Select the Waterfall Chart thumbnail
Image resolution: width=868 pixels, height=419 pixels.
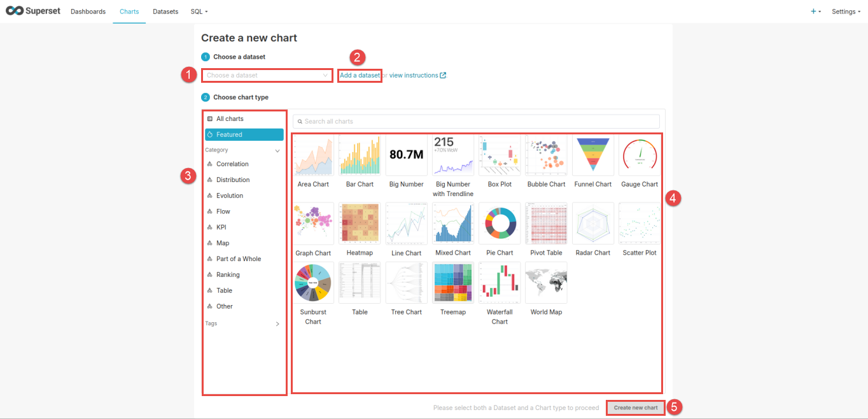point(500,283)
